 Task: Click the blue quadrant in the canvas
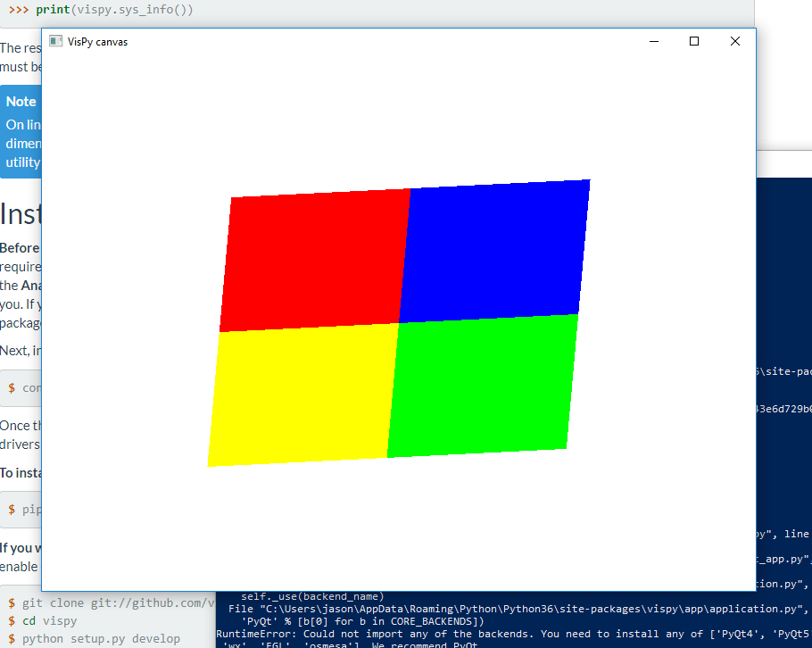point(494,251)
